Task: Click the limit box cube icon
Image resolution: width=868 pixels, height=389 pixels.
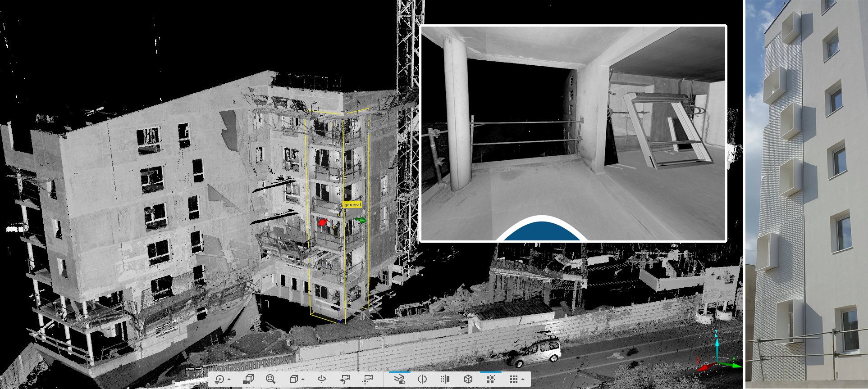Action: (x=468, y=379)
